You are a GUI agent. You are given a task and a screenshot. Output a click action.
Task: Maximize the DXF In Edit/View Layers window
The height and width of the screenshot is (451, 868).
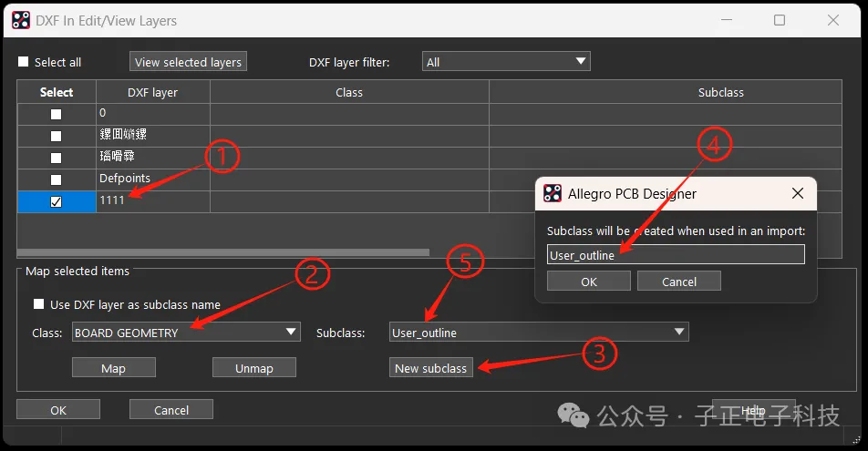tap(780, 20)
